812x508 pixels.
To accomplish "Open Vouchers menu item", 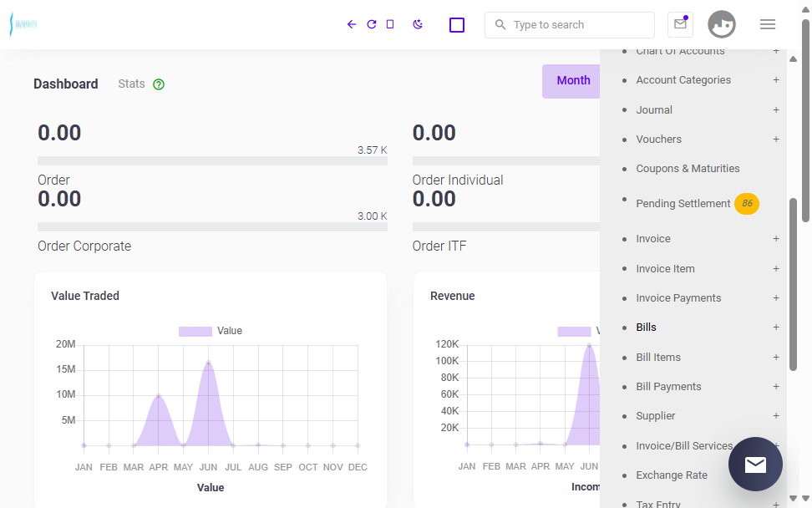I will point(659,140).
